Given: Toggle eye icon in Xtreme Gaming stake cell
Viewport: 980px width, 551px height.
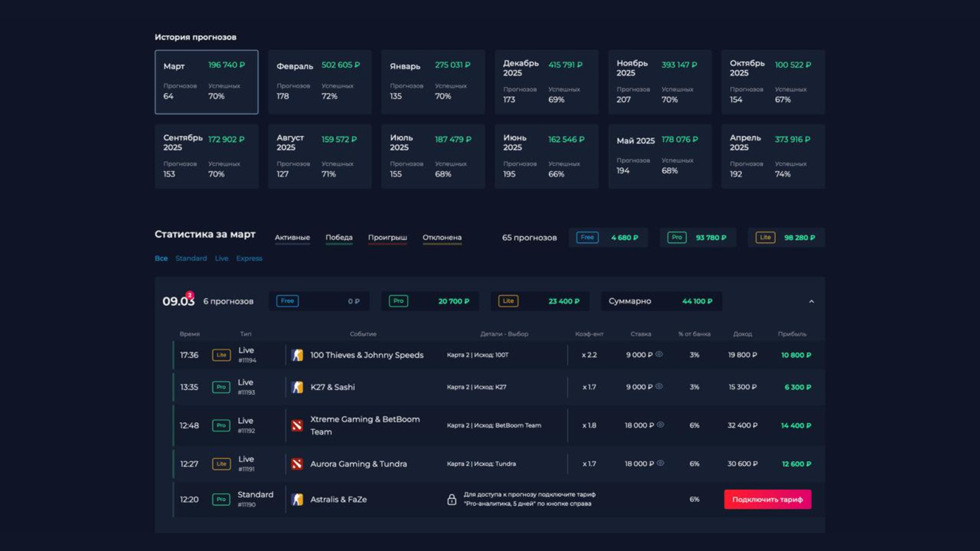Looking at the screenshot, I should [x=660, y=424].
